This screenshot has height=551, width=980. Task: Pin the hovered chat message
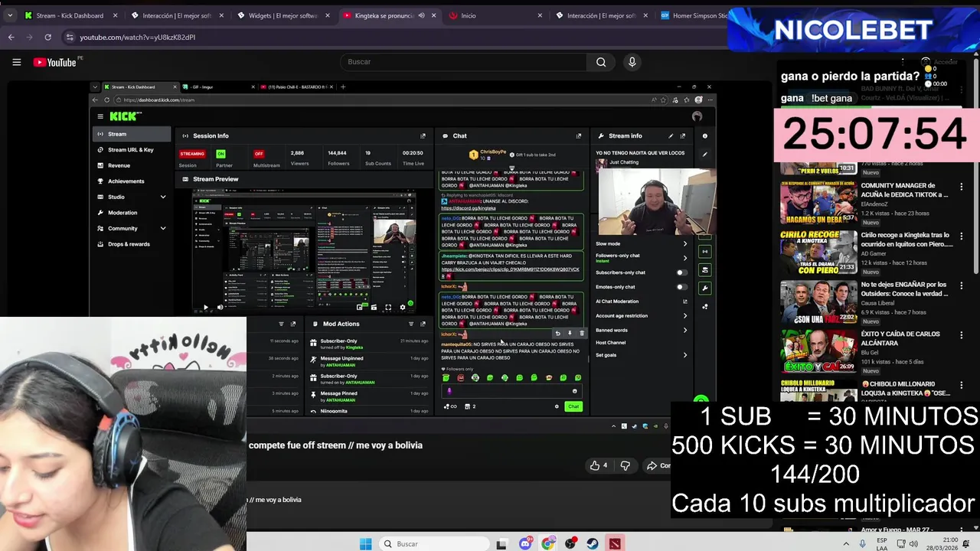[570, 333]
